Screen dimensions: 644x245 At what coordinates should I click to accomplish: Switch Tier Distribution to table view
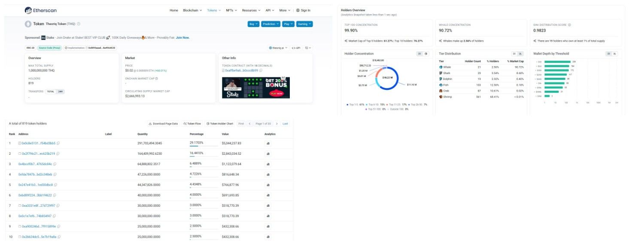[514, 54]
